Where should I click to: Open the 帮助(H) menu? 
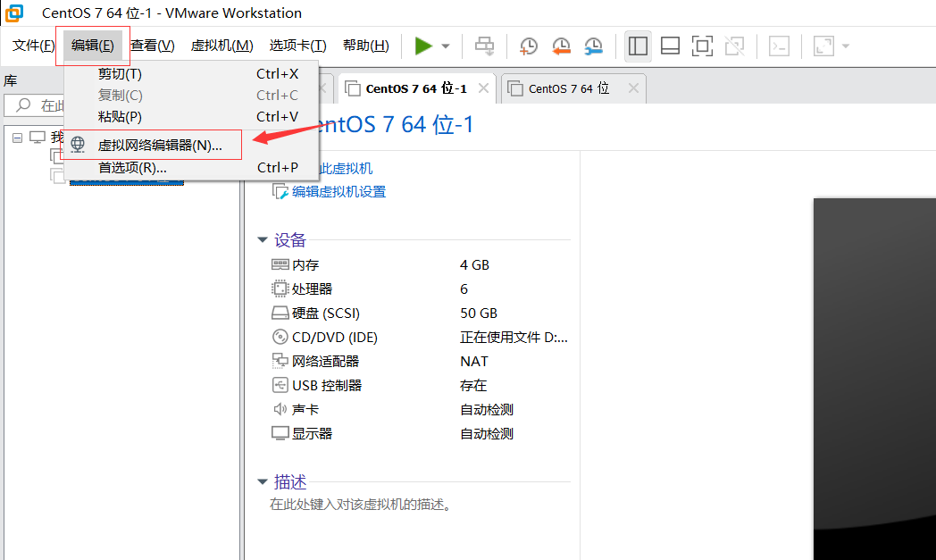coord(365,46)
